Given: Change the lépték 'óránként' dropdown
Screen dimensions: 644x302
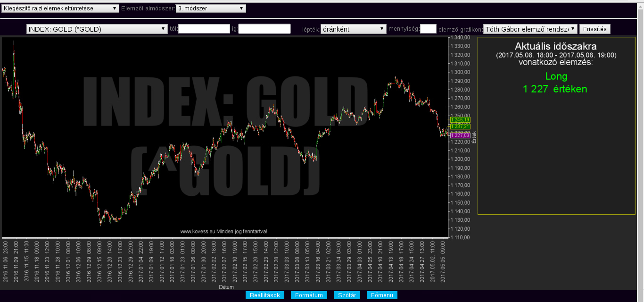Looking at the screenshot, I should (353, 29).
